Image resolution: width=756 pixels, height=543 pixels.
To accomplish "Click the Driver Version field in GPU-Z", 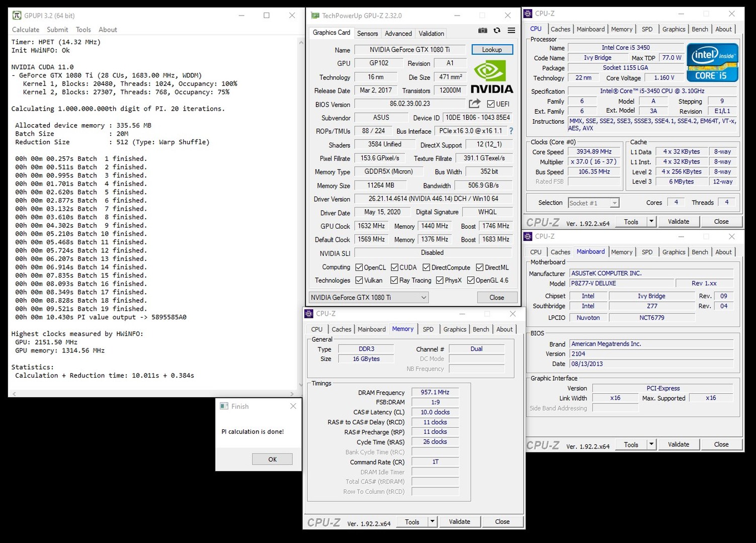I will [x=433, y=199].
